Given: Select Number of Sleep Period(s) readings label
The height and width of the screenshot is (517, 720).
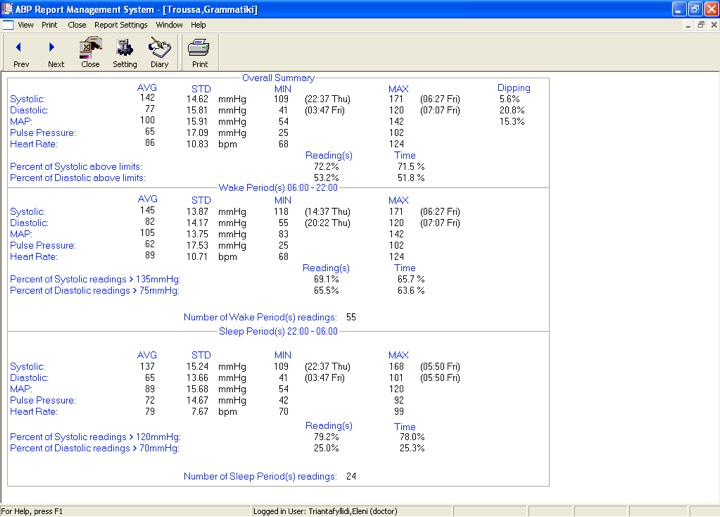Looking at the screenshot, I should pyautogui.click(x=260, y=477).
